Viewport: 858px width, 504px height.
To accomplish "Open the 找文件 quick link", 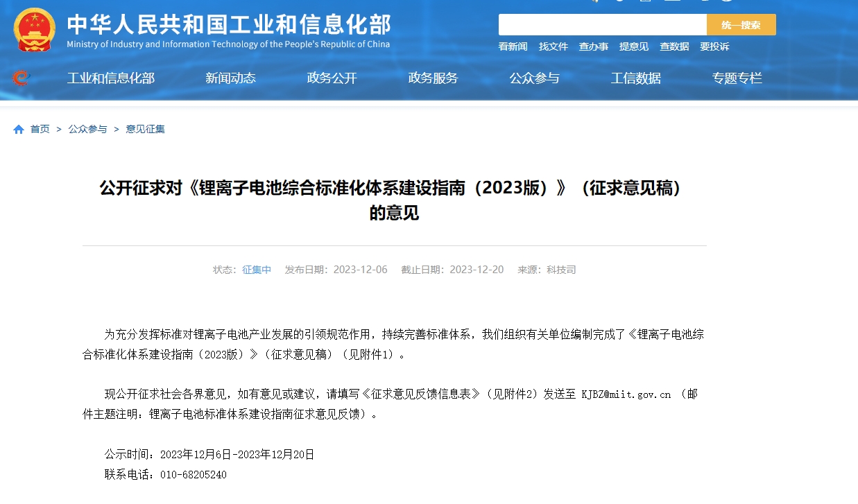I will pos(553,46).
